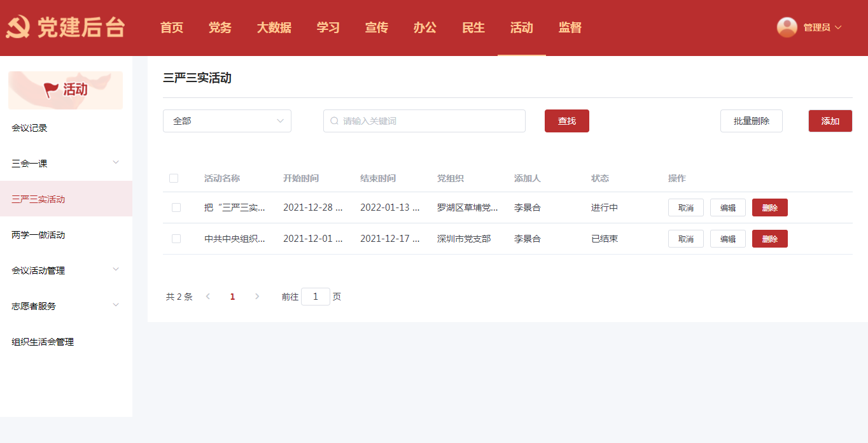
Task: Open the 监督 navigation tab
Action: [570, 27]
